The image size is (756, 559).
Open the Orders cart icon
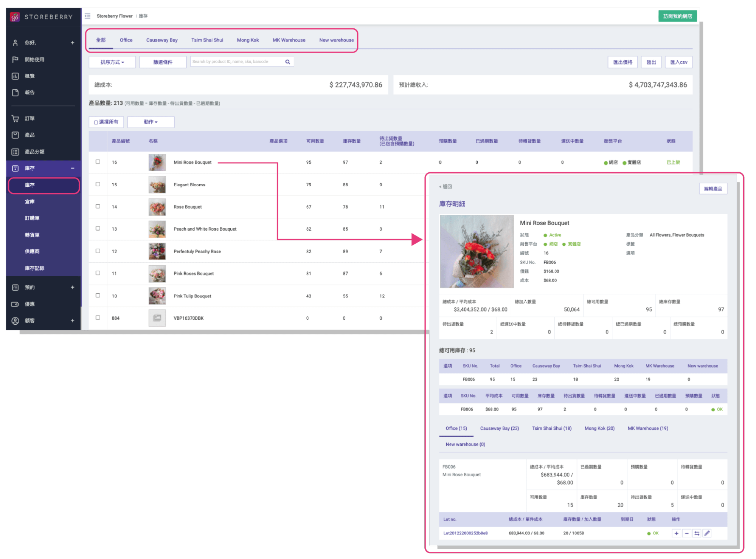[15, 118]
